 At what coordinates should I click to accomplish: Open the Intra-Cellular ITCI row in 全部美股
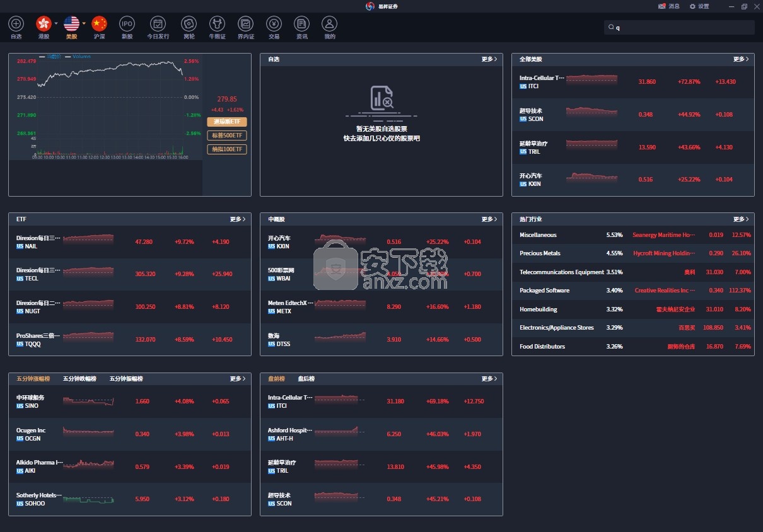pyautogui.click(x=632, y=82)
